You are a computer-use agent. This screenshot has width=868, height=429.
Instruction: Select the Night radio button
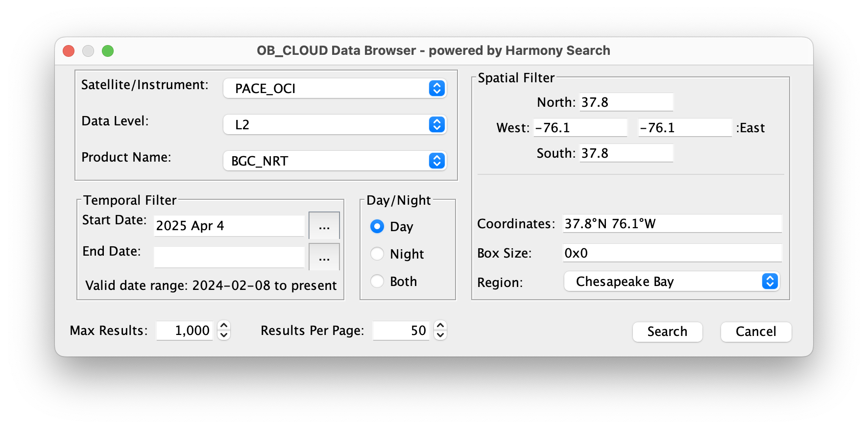click(377, 254)
